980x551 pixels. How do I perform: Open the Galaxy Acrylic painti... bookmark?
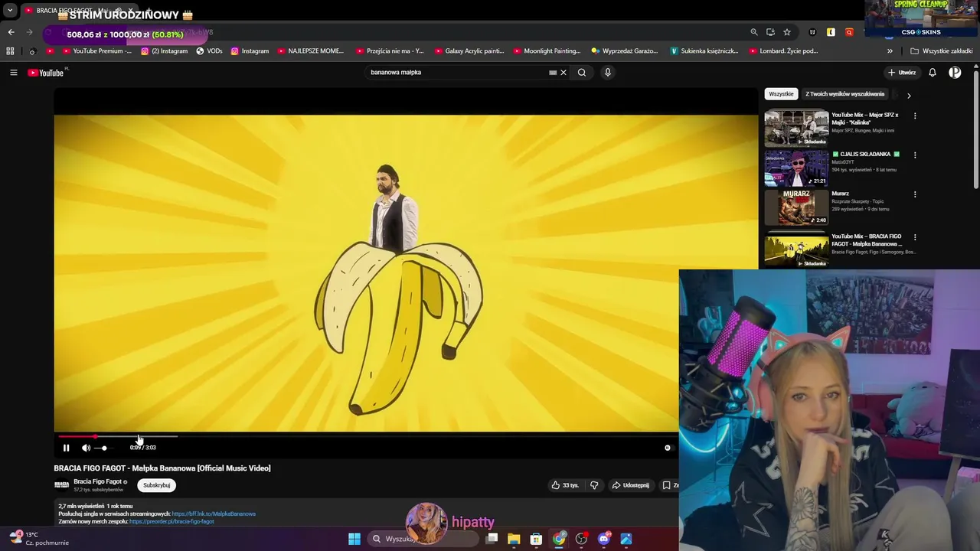tap(469, 51)
